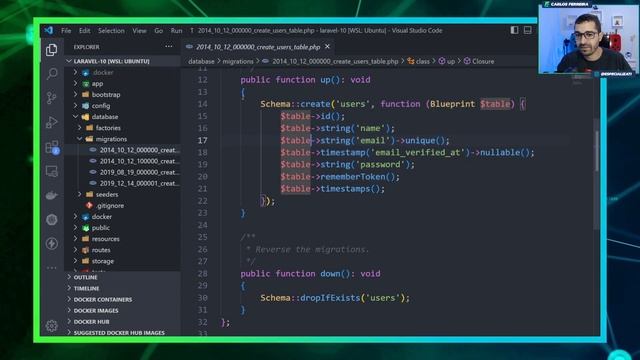Viewport: 640px width, 360px height.
Task: Expand the config folder
Action: tap(122, 106)
